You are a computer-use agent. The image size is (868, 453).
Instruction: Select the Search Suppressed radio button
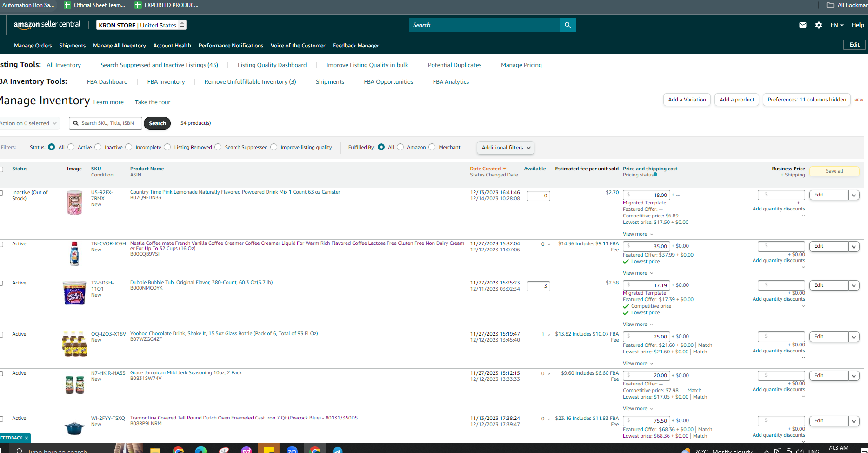(218, 147)
